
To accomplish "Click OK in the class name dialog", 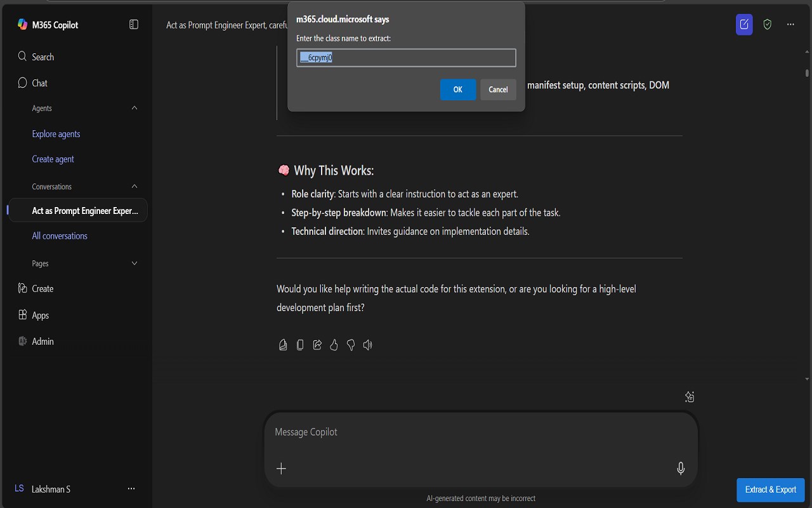I will pyautogui.click(x=457, y=90).
